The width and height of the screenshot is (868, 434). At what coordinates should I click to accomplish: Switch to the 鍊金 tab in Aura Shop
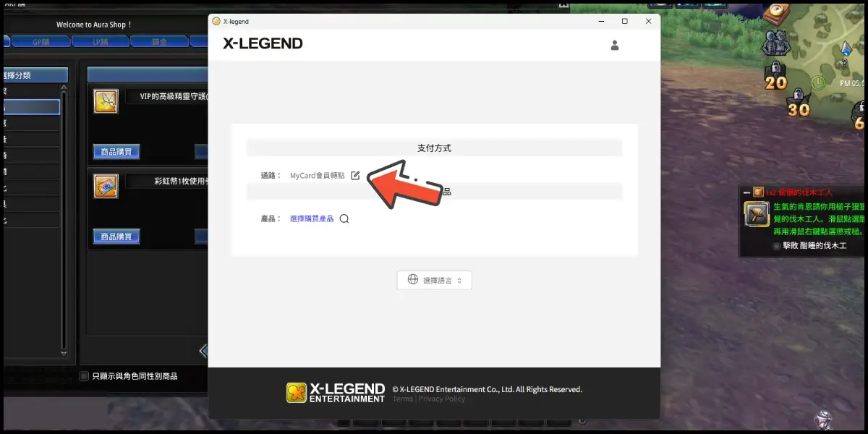point(158,42)
